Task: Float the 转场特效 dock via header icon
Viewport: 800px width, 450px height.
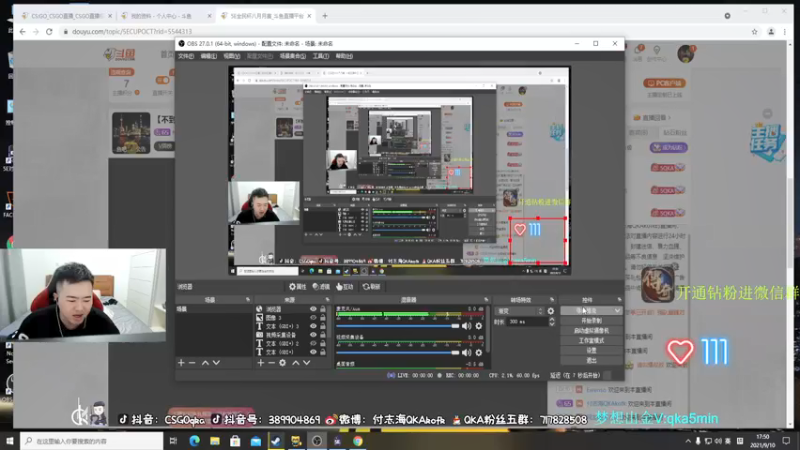Action: [x=552, y=299]
